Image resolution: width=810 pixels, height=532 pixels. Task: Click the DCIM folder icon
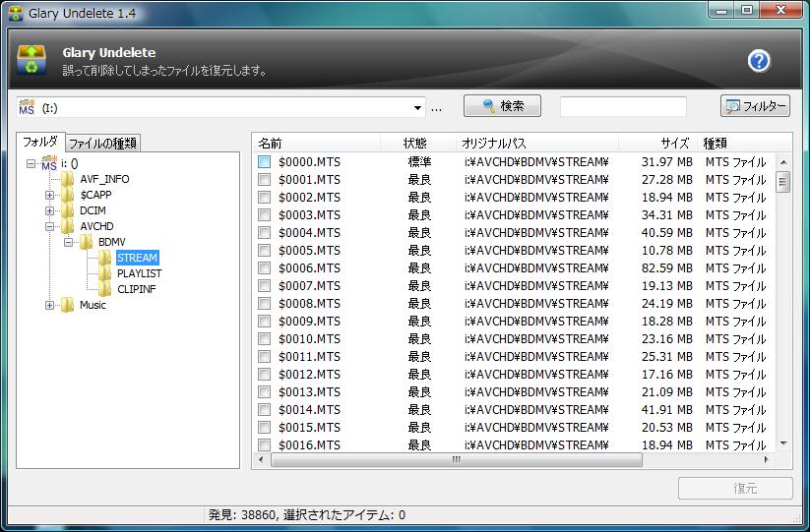(x=67, y=210)
